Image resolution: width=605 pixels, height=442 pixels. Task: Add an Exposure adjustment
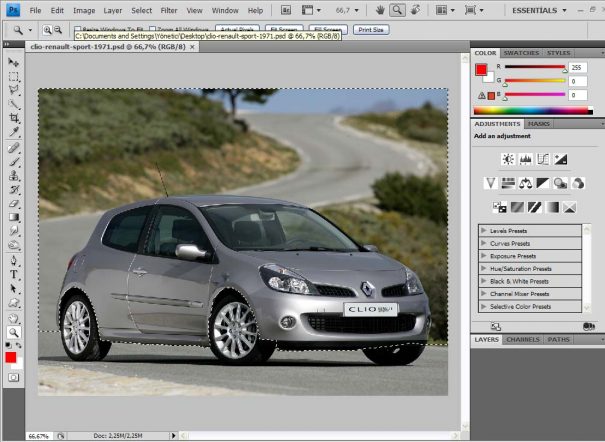click(x=561, y=159)
